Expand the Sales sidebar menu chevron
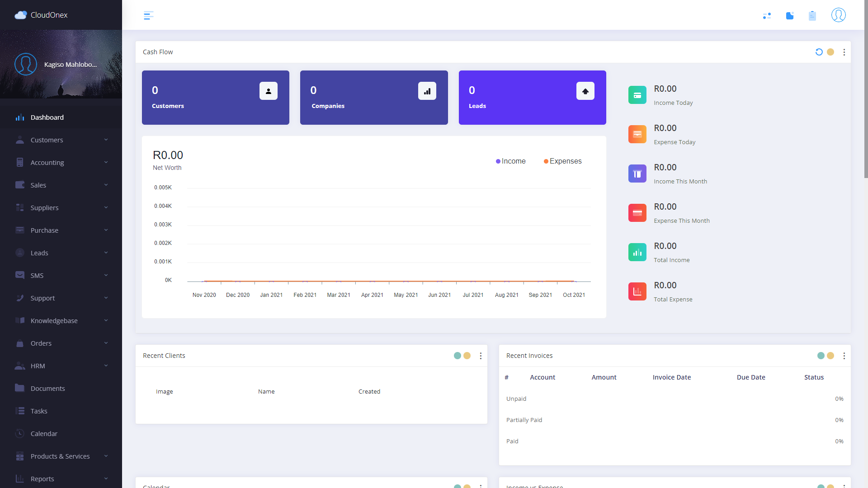 coord(106,185)
